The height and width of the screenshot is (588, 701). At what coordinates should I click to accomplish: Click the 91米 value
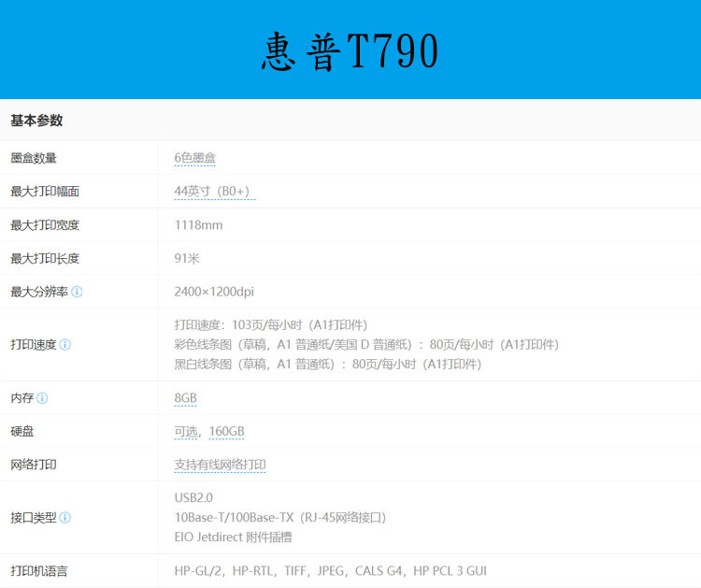[x=187, y=258]
